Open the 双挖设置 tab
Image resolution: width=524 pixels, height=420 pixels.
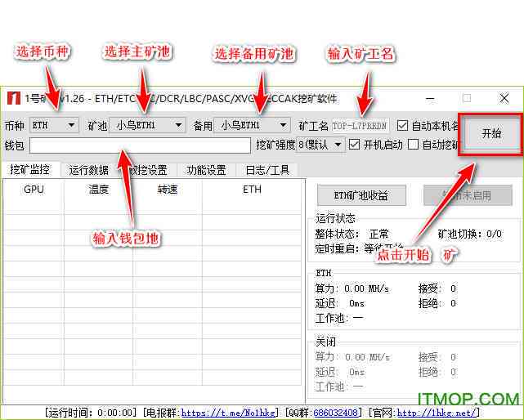point(148,170)
